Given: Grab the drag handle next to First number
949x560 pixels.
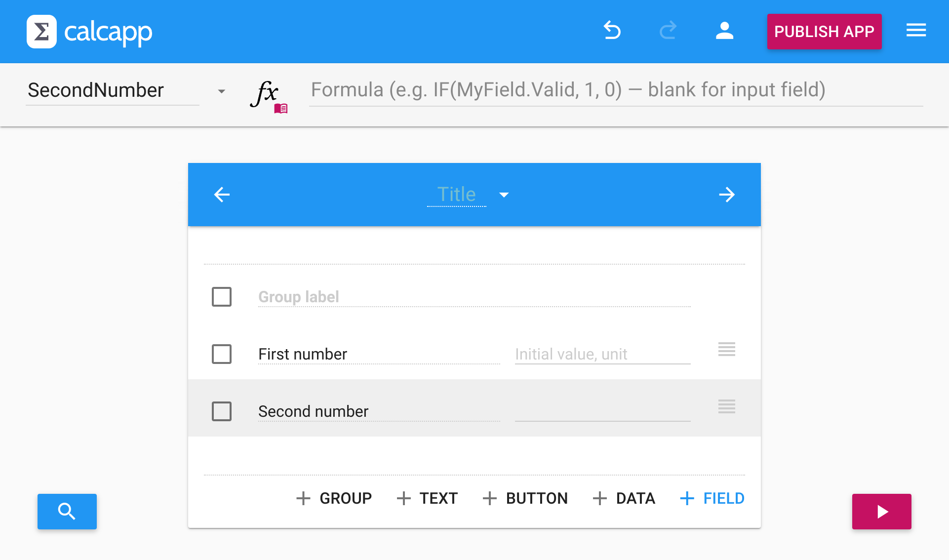Looking at the screenshot, I should [726, 350].
